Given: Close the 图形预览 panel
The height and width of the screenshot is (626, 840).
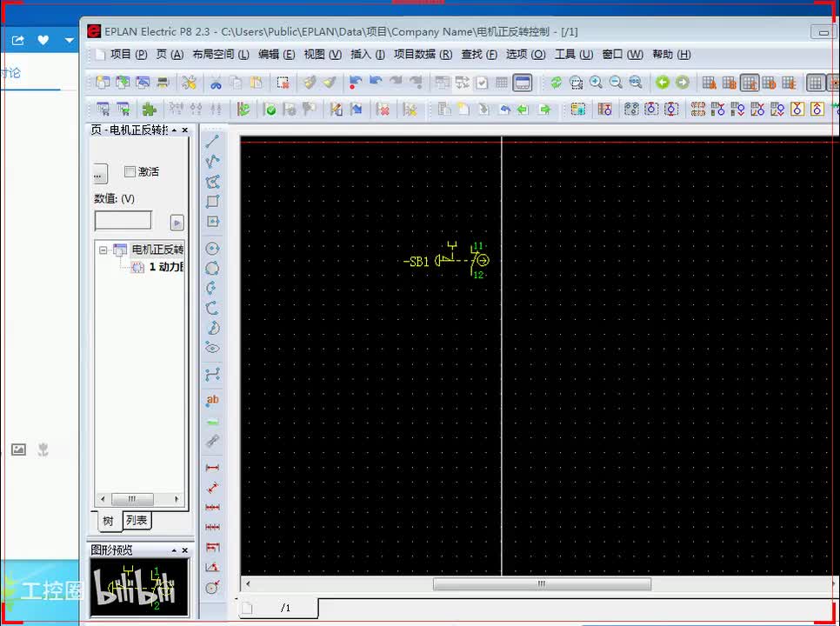Looking at the screenshot, I should [185, 550].
